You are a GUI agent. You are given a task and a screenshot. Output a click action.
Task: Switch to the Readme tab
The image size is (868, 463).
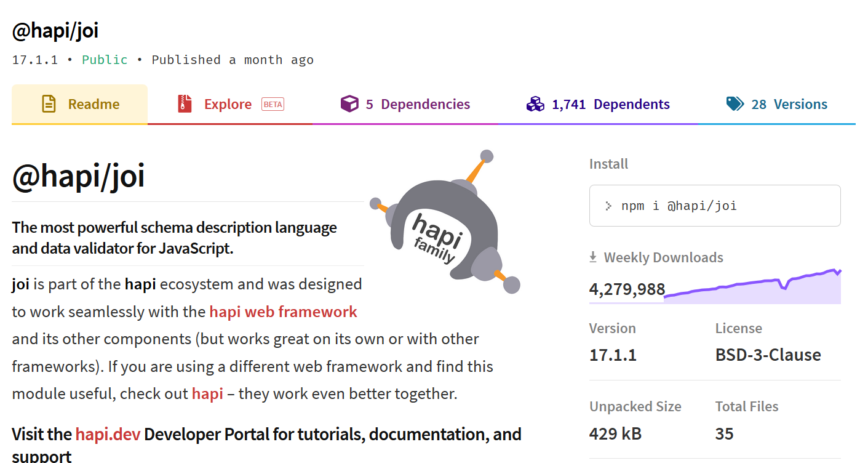coord(94,104)
